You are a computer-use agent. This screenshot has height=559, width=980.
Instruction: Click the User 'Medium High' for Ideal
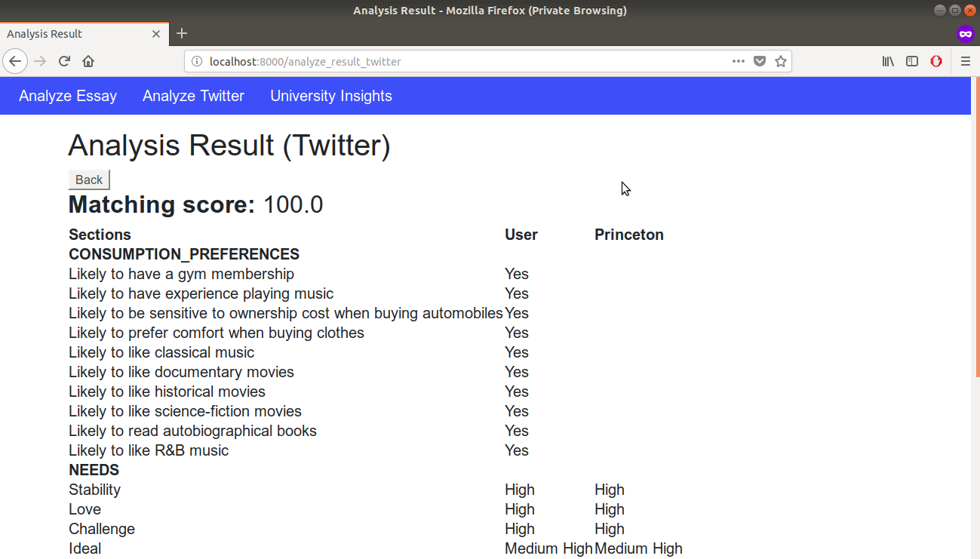(548, 548)
